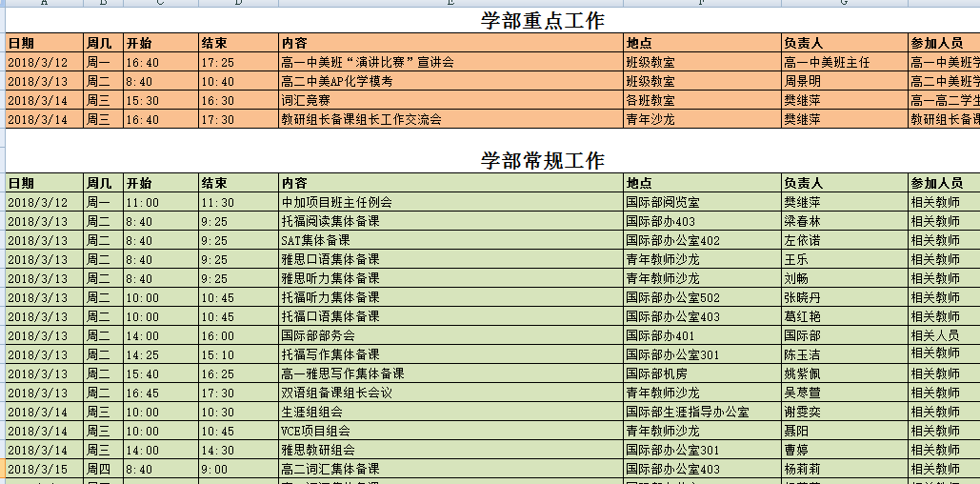Click 相关人员 in the 国际部部务会 row
980x484 pixels.
coord(945,335)
